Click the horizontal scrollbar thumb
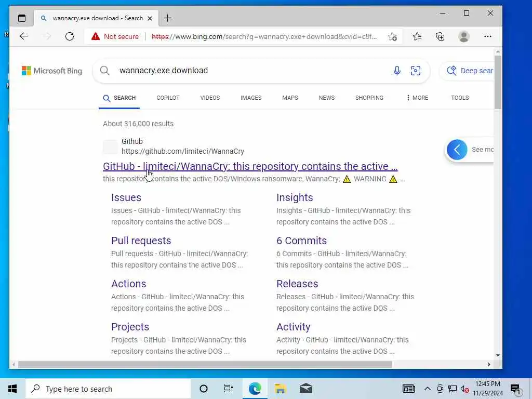This screenshot has width=532, height=399. click(205, 364)
